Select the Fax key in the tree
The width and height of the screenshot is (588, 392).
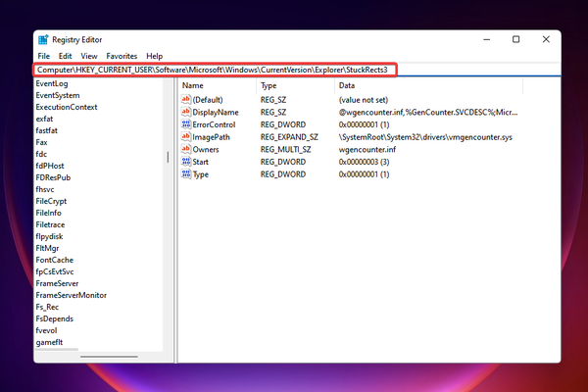click(x=41, y=142)
